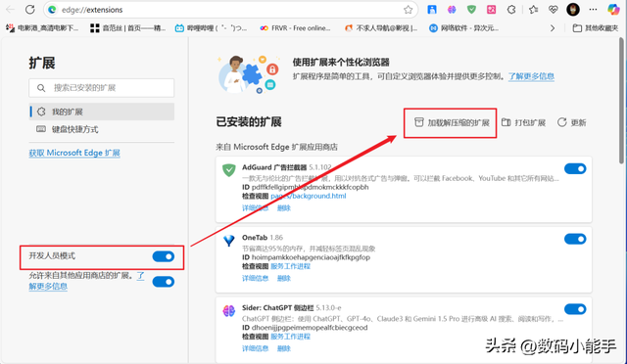Open the 音范丝 bookmark

click(127, 28)
